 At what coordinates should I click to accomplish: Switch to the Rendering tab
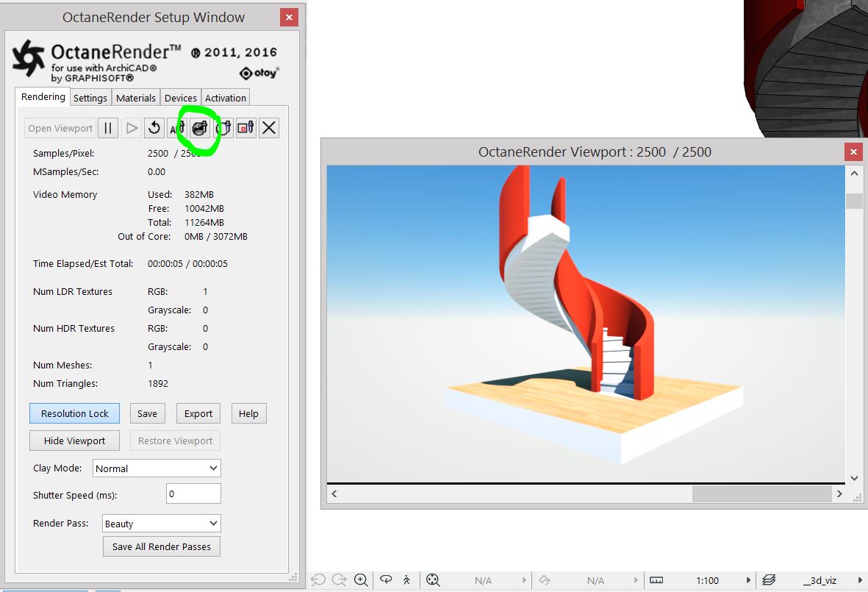43,97
